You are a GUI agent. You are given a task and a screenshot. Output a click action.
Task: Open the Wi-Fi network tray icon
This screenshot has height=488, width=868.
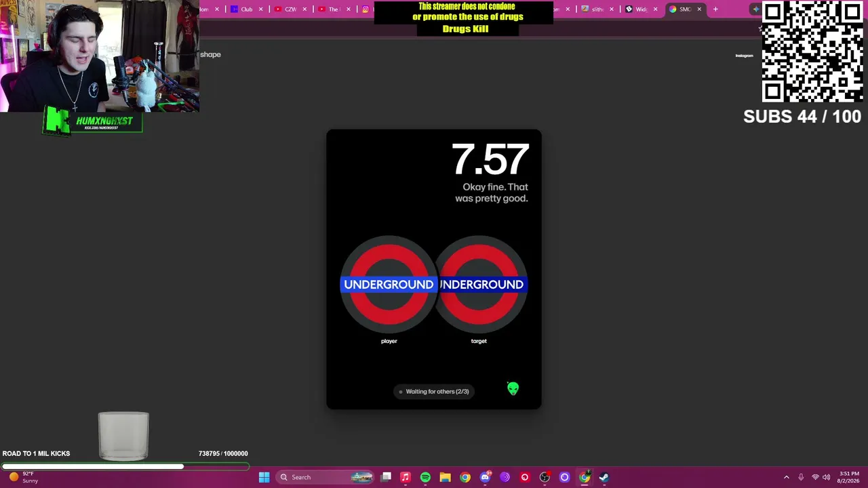[815, 477]
